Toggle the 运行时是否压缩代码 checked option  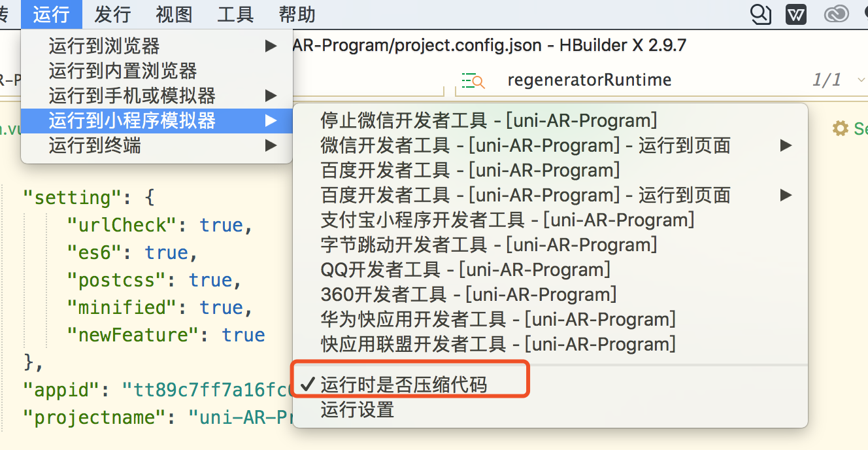click(550, 385)
